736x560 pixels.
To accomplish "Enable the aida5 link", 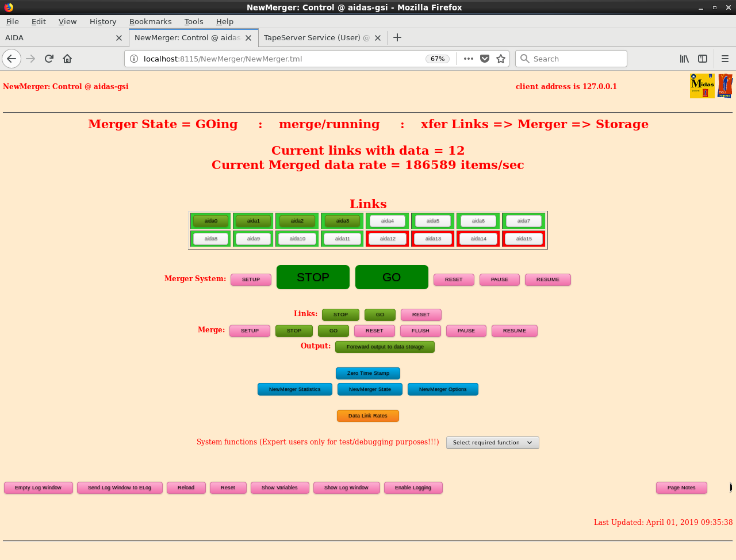I will [433, 221].
